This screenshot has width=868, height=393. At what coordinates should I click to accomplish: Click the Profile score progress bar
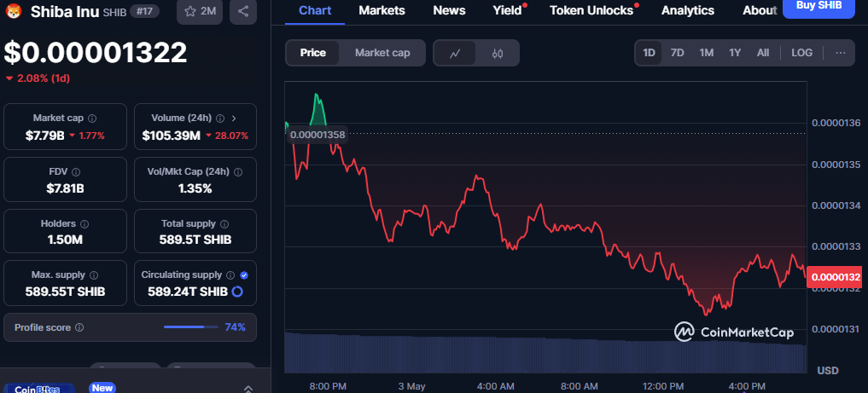click(x=189, y=327)
